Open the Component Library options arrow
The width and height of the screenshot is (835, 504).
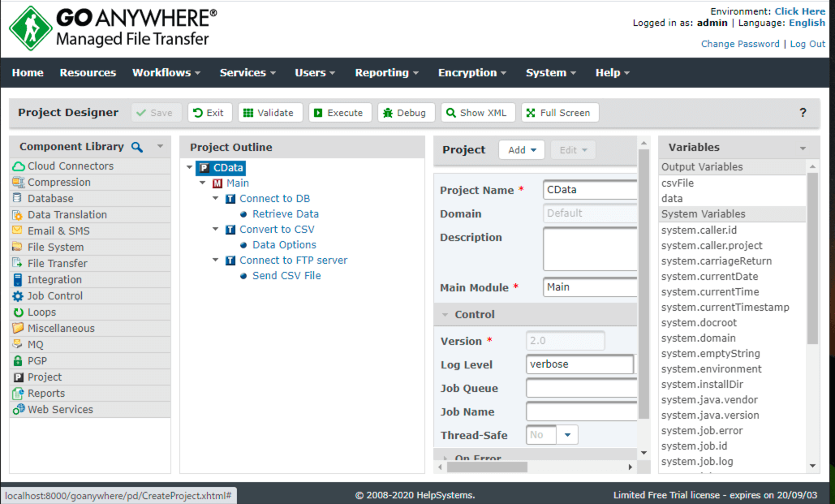click(161, 147)
